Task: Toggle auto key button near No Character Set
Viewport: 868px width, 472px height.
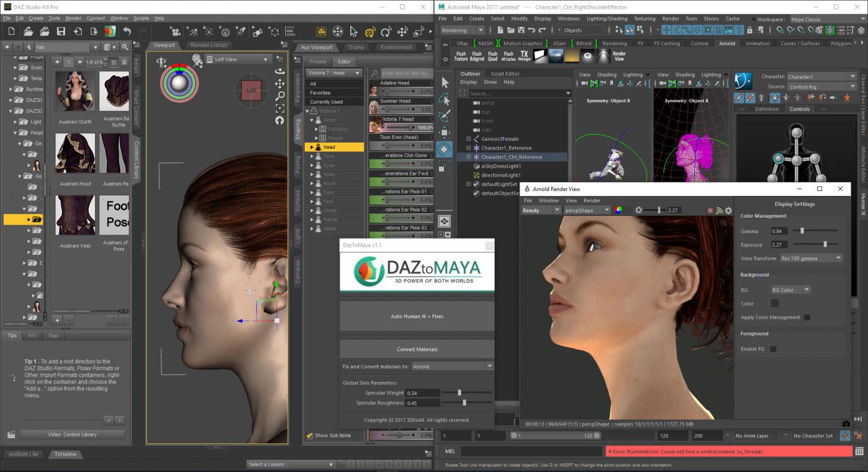Action: point(846,436)
